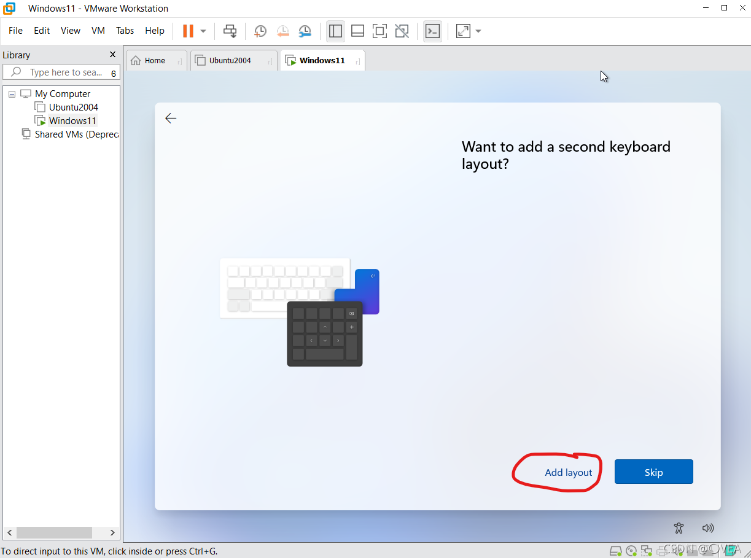
Task: Click the Skip button
Action: pos(653,472)
